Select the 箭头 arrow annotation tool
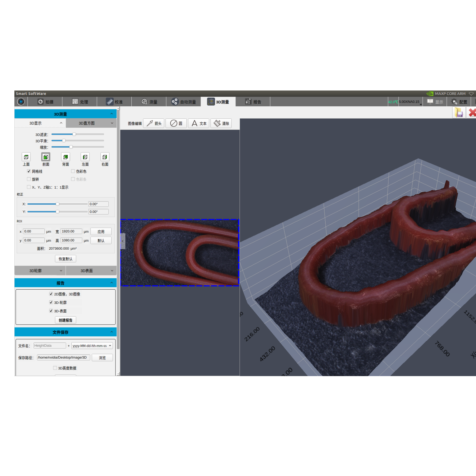476x476 pixels. pos(154,123)
